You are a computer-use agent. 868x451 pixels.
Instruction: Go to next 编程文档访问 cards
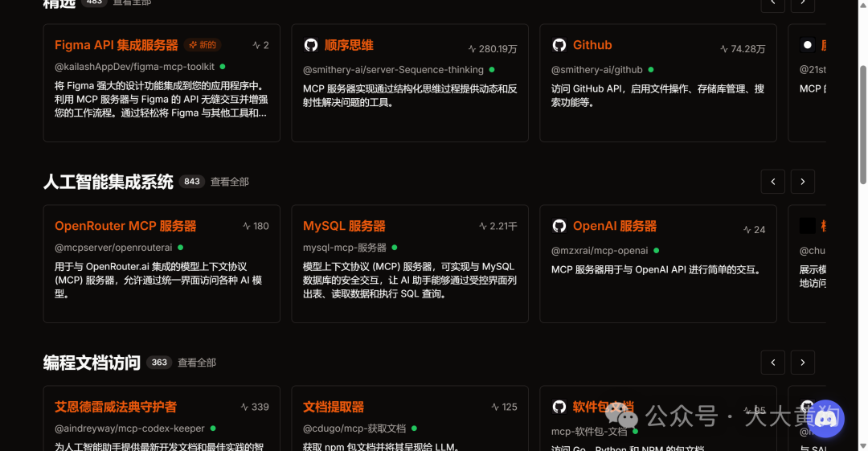803,363
